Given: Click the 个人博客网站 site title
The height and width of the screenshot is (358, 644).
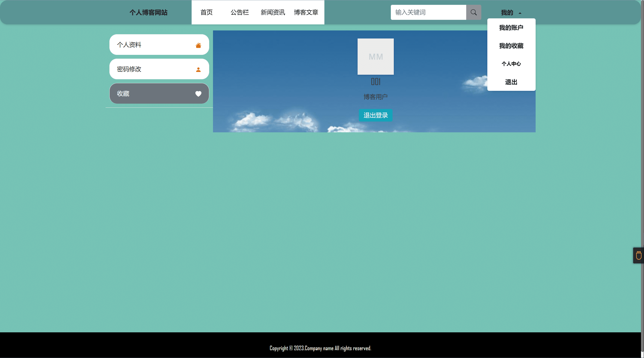Looking at the screenshot, I should click(x=148, y=12).
